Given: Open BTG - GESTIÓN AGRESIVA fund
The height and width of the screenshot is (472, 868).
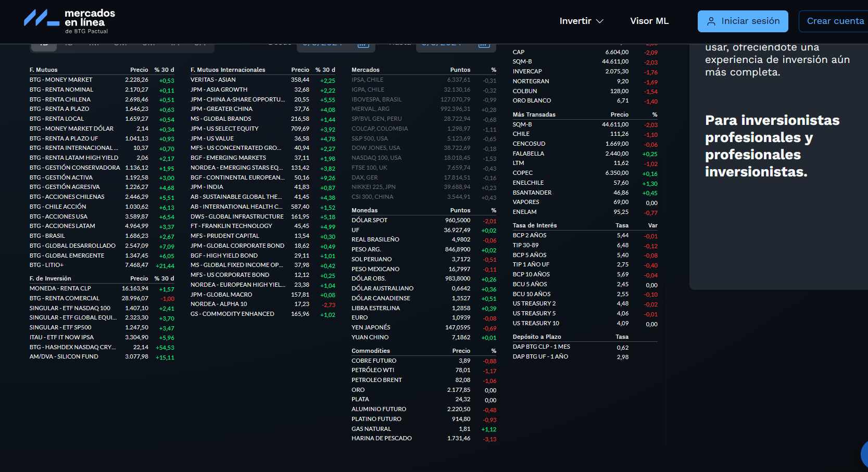Looking at the screenshot, I should [x=102, y=187].
